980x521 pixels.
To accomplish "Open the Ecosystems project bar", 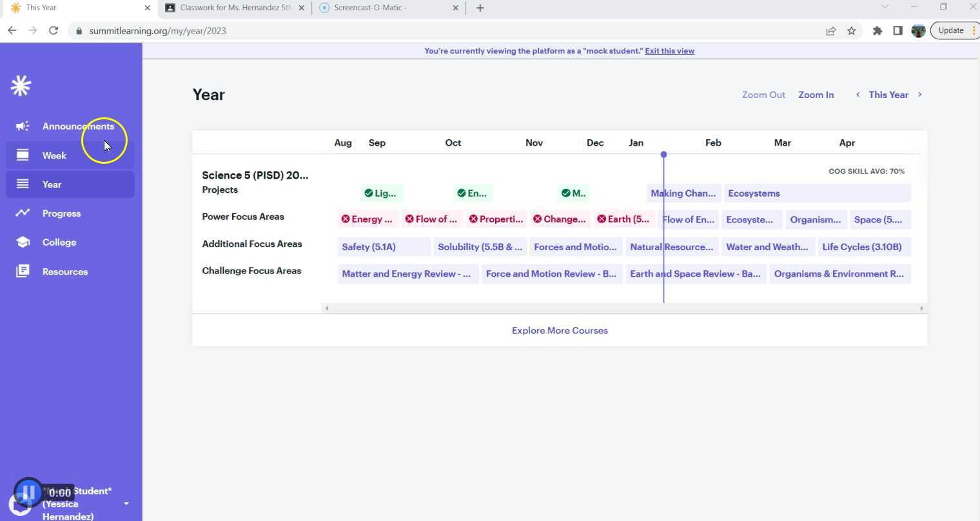I will coord(816,193).
